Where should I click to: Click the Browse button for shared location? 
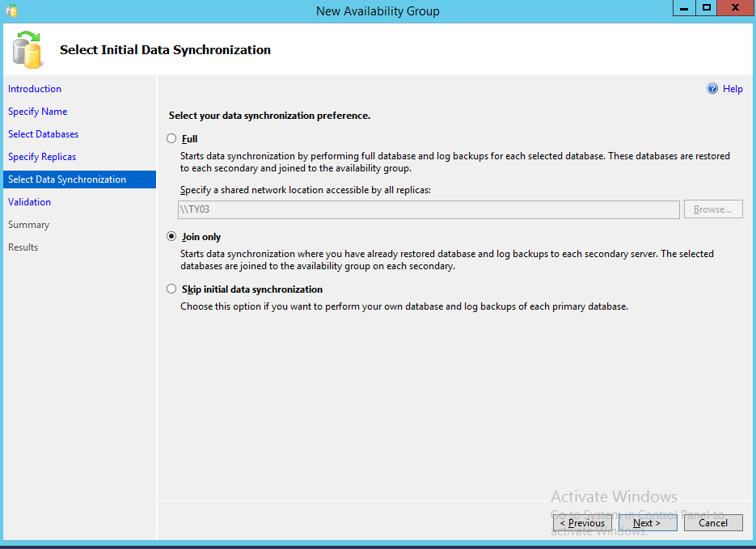(712, 209)
